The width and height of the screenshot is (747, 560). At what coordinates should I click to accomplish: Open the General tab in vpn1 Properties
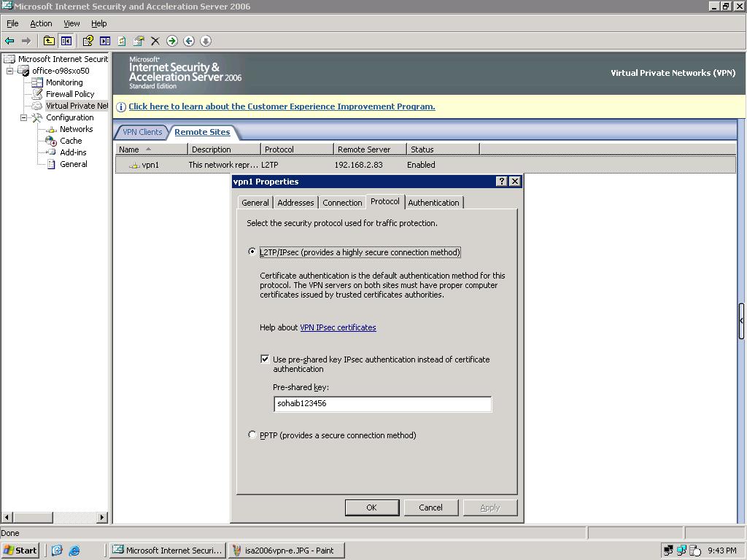(255, 203)
